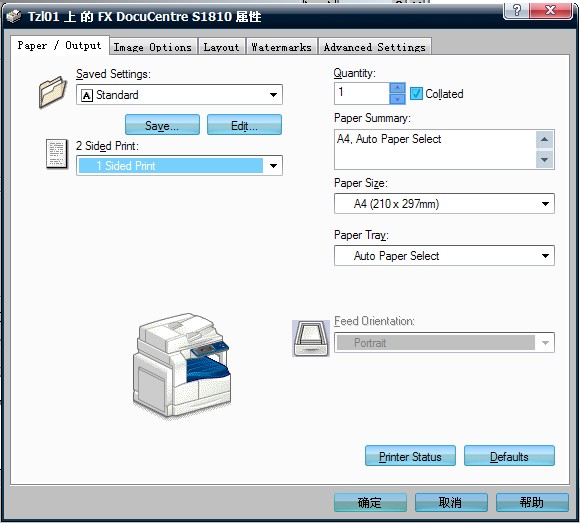The width and height of the screenshot is (580, 523).
Task: Toggle the Collated checkbox
Action: pyautogui.click(x=416, y=94)
